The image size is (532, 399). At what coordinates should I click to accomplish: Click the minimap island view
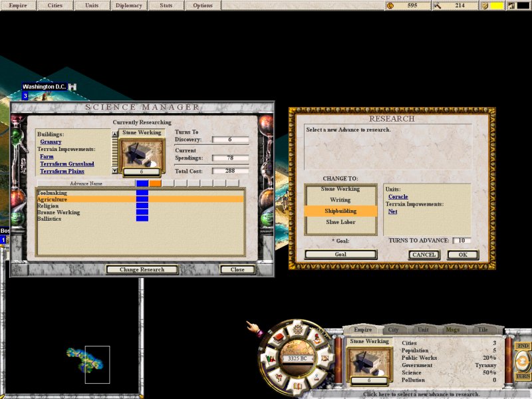click(85, 360)
